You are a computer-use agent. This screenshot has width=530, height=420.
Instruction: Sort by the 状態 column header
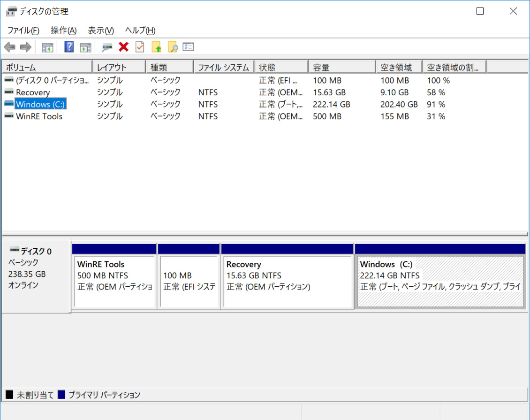click(x=281, y=67)
